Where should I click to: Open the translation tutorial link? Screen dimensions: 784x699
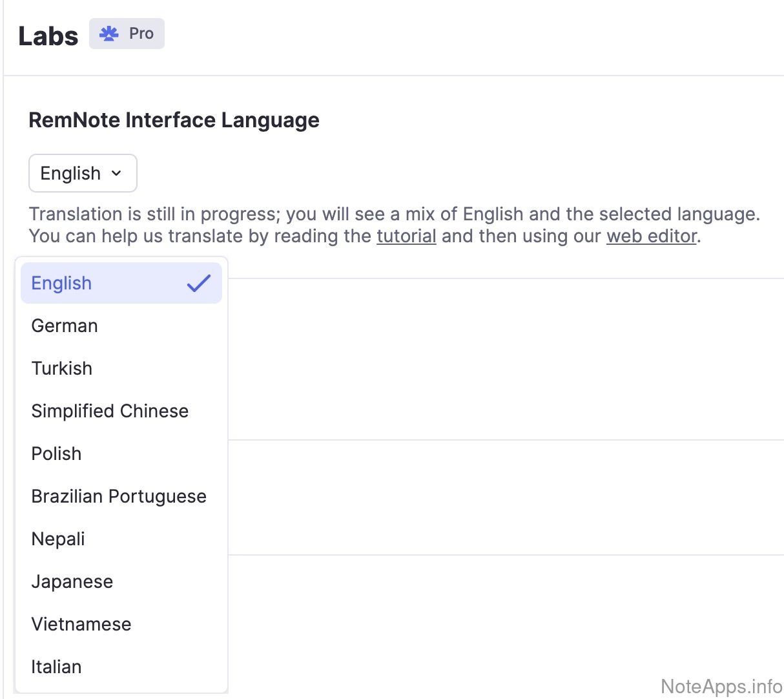pyautogui.click(x=406, y=236)
